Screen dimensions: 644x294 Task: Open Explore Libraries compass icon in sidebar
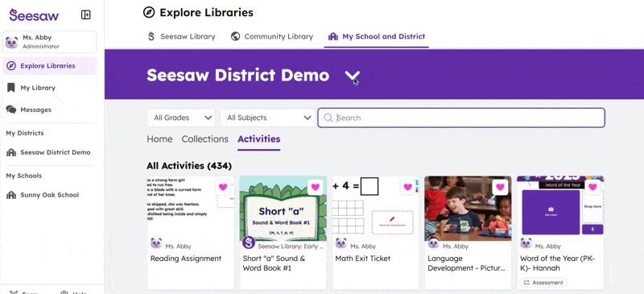pyautogui.click(x=11, y=66)
